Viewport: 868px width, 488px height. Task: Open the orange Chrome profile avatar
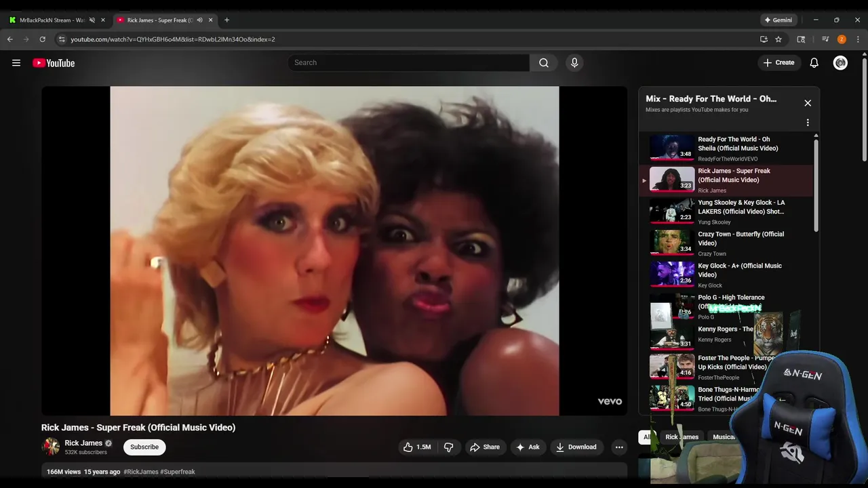[x=842, y=39]
